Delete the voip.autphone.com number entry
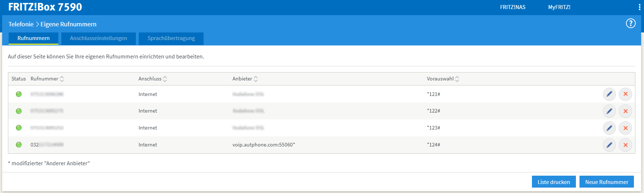The image size is (644, 193). click(625, 145)
